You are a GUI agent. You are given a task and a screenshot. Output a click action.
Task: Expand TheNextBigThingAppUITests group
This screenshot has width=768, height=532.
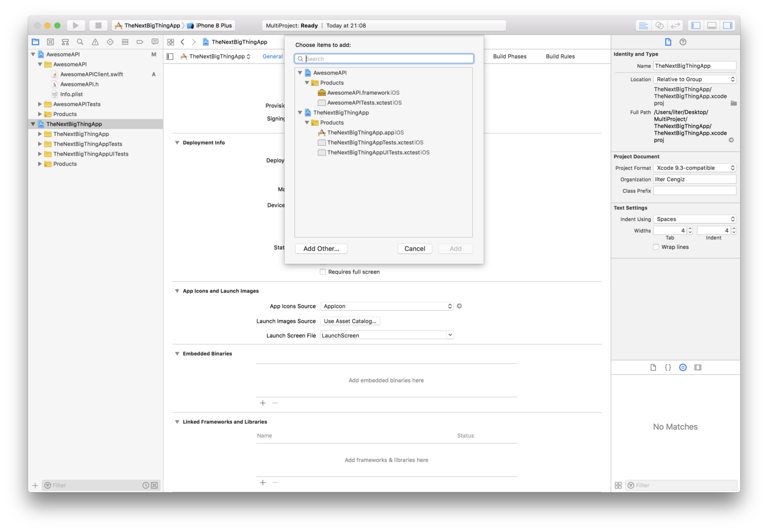40,154
